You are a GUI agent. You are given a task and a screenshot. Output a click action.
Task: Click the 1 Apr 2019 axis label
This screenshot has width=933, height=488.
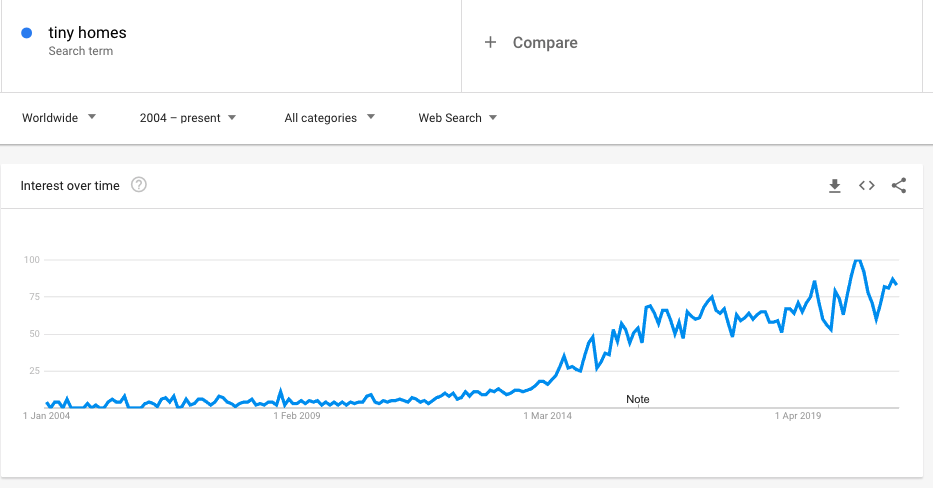click(x=798, y=416)
